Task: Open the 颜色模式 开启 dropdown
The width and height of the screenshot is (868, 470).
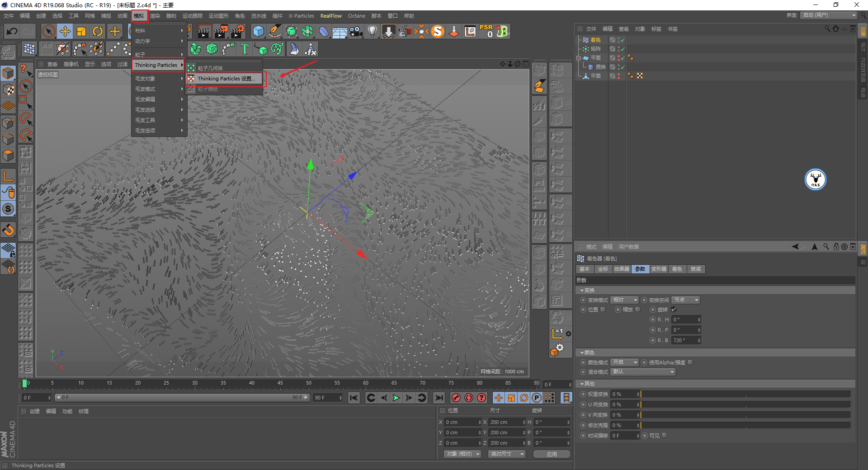Action: click(x=624, y=362)
